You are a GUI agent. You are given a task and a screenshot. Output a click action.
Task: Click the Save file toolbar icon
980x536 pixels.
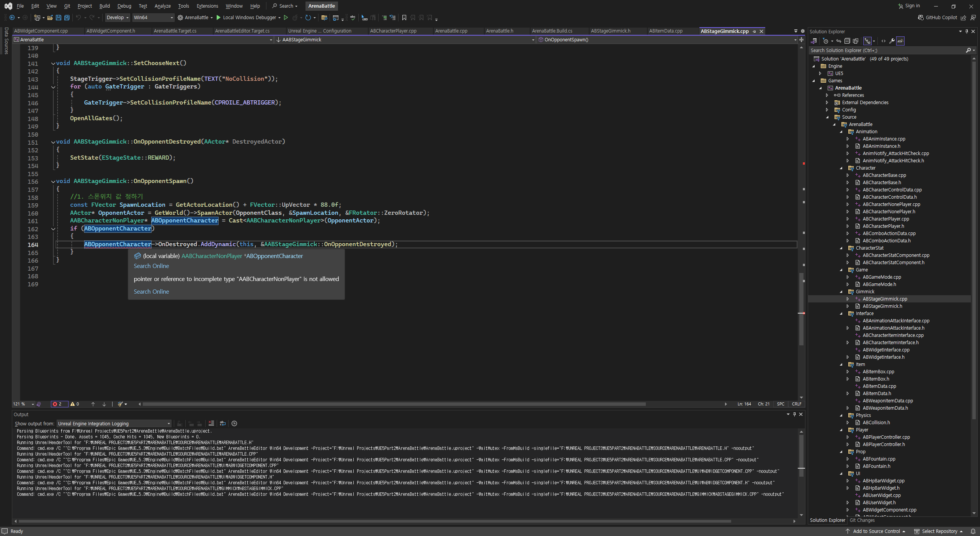[x=58, y=18]
